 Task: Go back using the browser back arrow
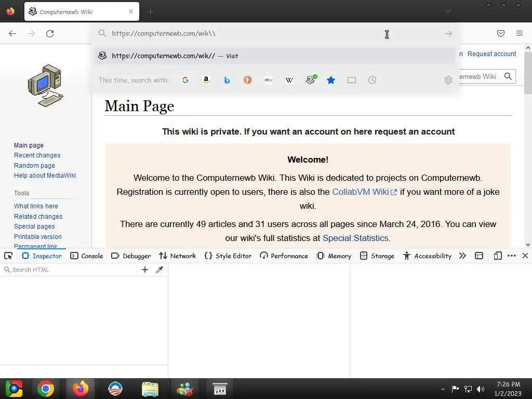pyautogui.click(x=12, y=34)
